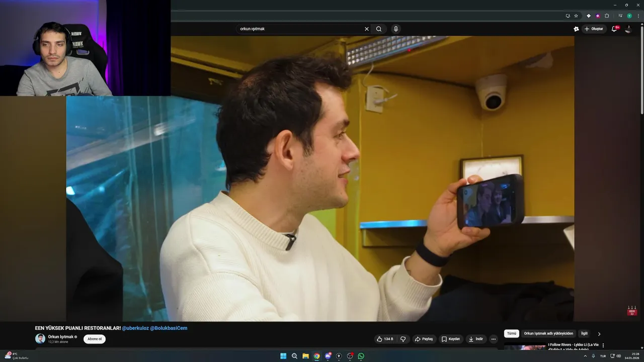644x362 pixels.
Task: Bookmark this page with the star icon
Action: coord(576,16)
